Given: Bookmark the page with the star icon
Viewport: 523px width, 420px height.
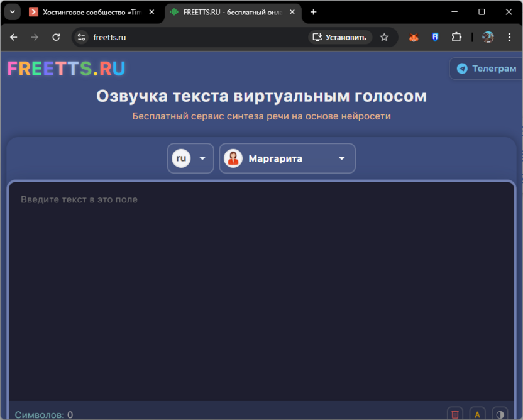Looking at the screenshot, I should coord(384,37).
